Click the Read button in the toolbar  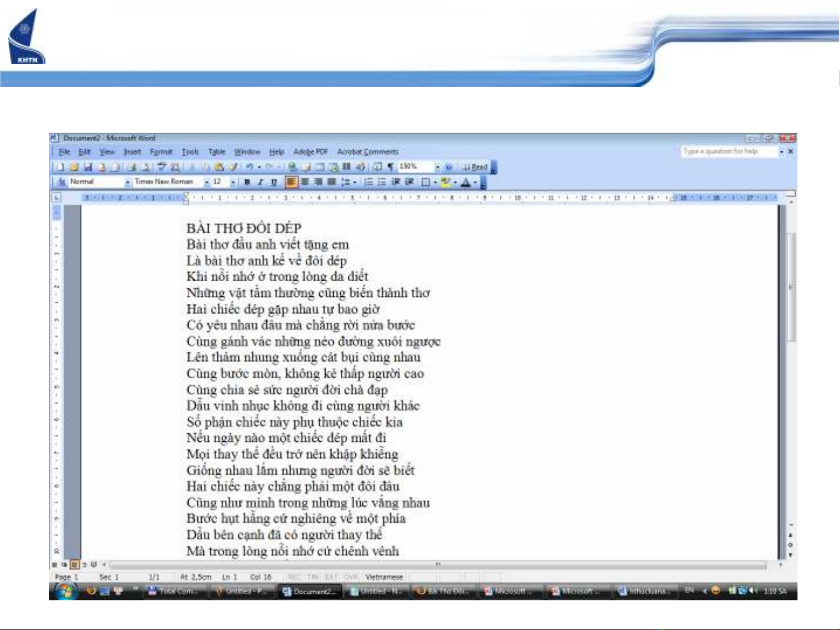475,167
